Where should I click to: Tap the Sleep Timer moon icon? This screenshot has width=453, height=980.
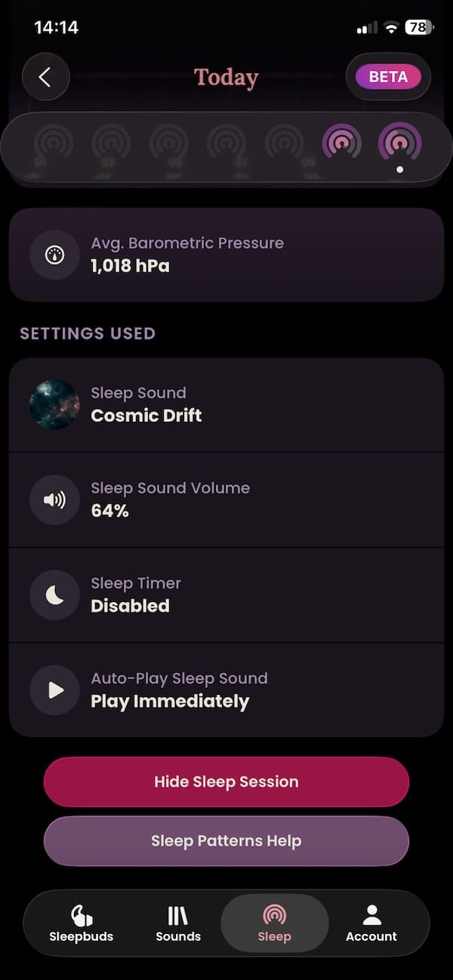point(54,594)
